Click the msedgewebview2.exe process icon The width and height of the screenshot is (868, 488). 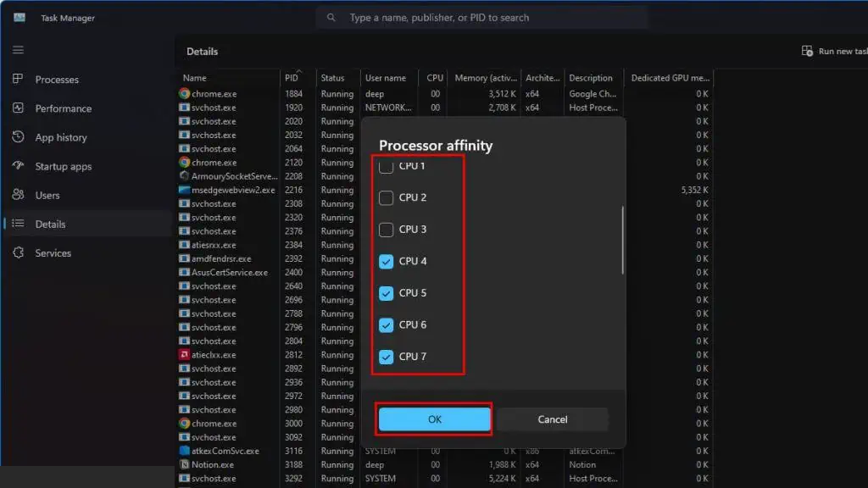[184, 190]
